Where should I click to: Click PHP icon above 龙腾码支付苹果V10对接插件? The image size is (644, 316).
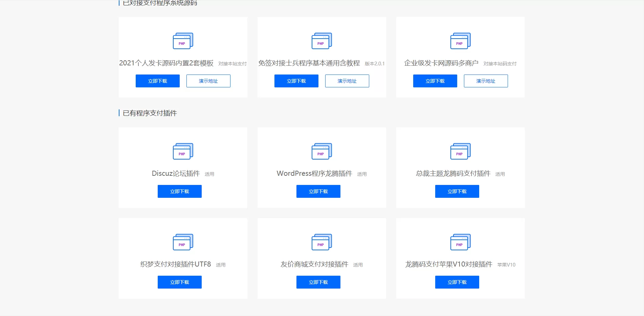coord(460,242)
